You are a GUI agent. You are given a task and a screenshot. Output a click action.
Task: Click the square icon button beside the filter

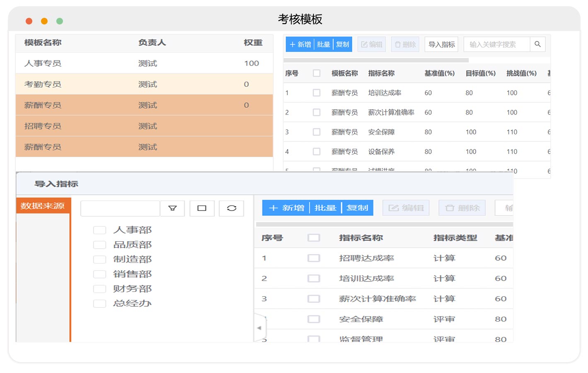pos(202,208)
